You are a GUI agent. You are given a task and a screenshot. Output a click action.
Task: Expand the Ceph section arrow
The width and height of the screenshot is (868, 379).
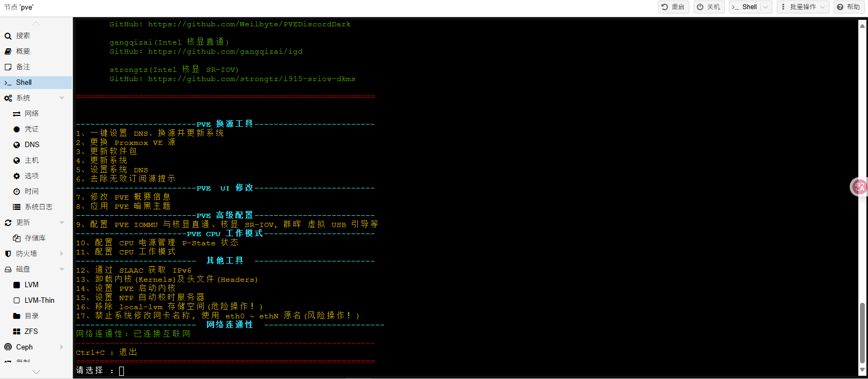(62, 347)
